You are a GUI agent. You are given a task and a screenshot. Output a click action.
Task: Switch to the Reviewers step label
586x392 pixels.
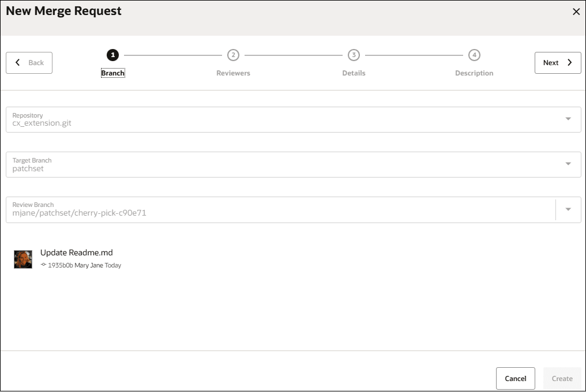233,73
